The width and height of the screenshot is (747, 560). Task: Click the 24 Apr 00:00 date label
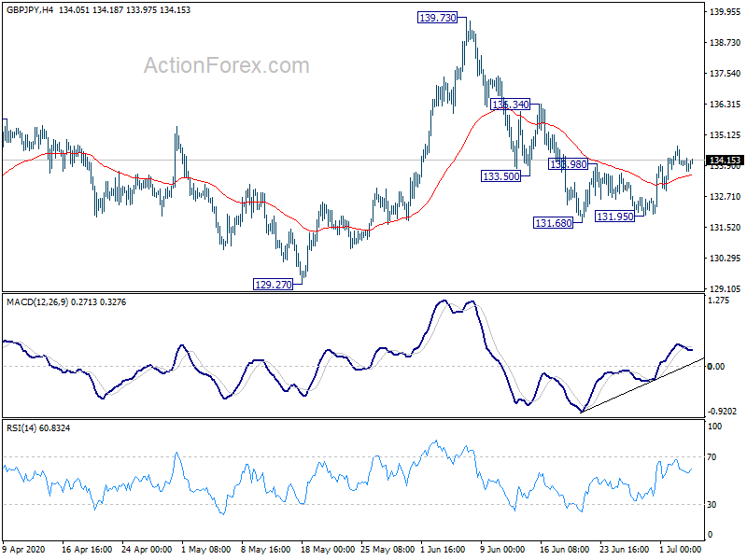click(147, 550)
